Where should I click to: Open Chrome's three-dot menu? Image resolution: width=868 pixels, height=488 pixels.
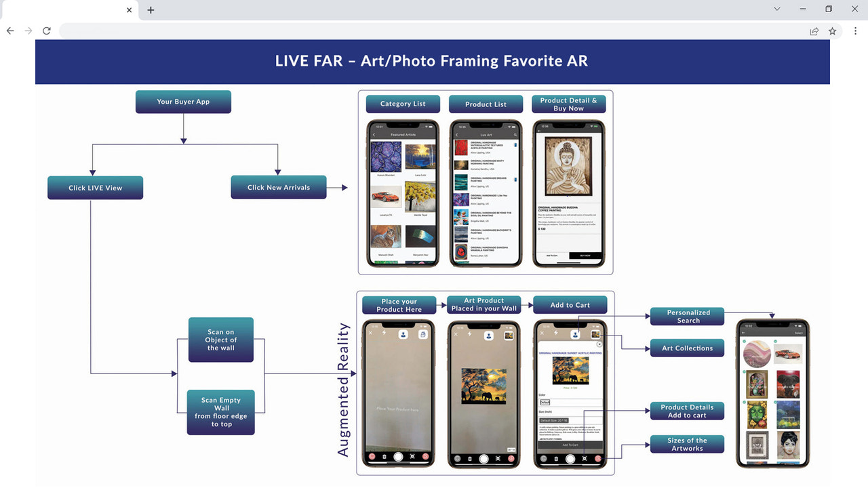pyautogui.click(x=856, y=30)
